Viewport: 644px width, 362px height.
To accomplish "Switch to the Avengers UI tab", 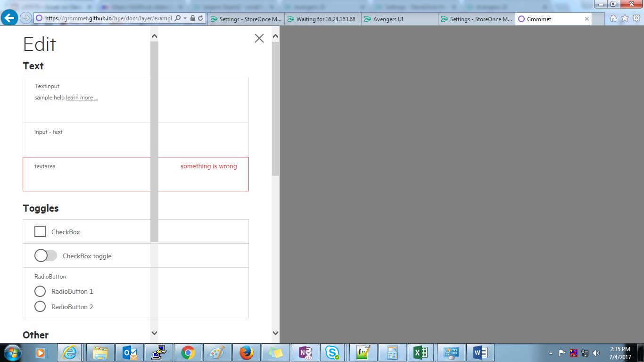I will click(x=400, y=19).
